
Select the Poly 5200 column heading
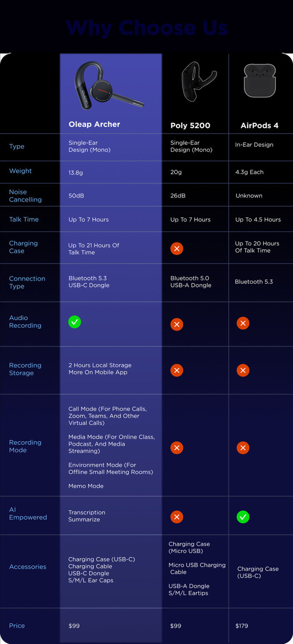pos(190,126)
